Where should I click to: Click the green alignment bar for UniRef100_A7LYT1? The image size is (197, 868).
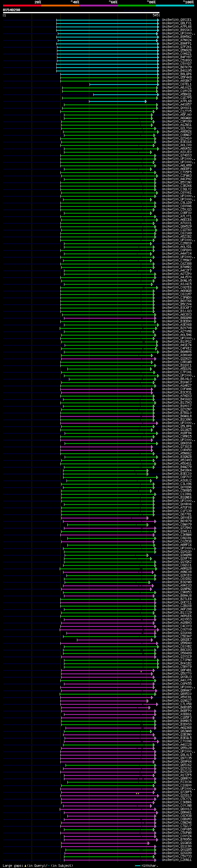(108, 217)
